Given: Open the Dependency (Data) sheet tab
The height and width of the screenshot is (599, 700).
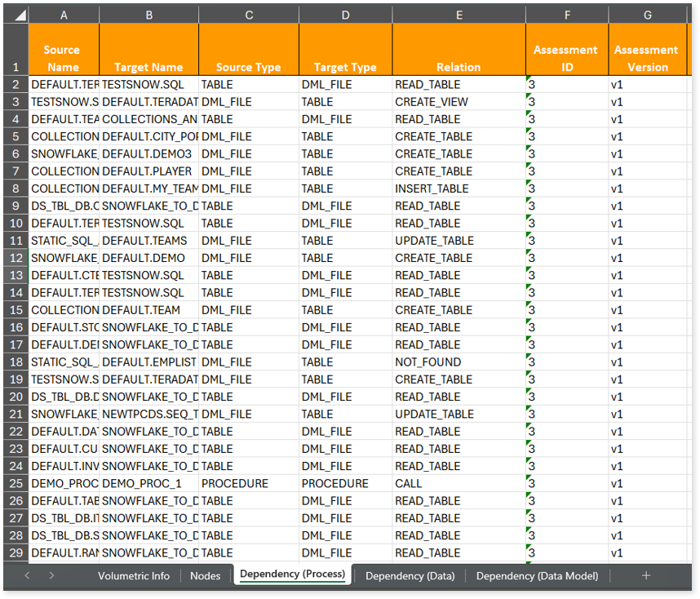Looking at the screenshot, I should 410,575.
